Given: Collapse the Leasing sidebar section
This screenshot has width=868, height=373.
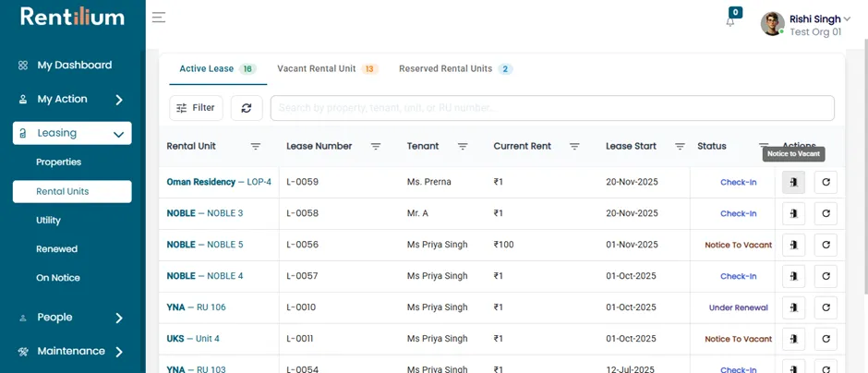Looking at the screenshot, I should 73,133.
